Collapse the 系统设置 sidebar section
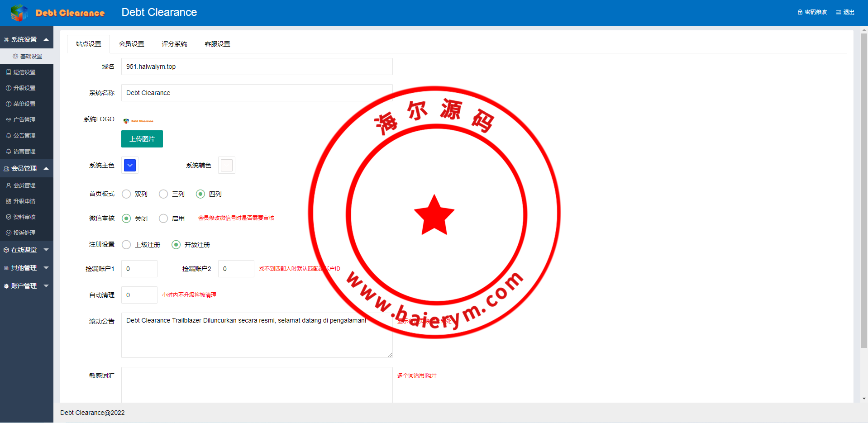 26,39
